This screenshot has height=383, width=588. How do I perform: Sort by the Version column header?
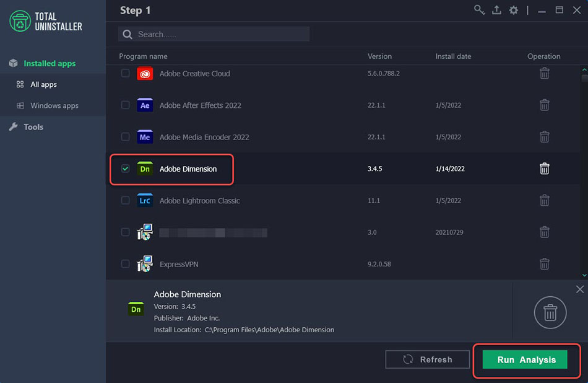(x=379, y=56)
